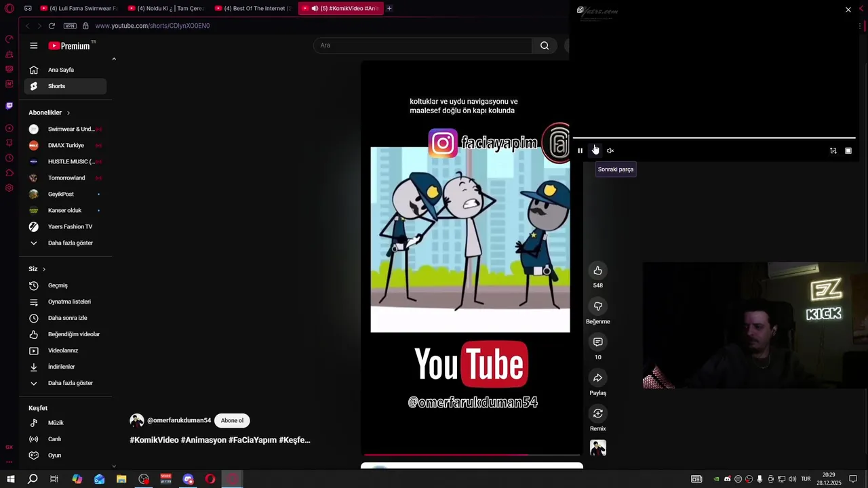Open the Tomorrowland channel
The width and height of the screenshot is (868, 488).
65,178
